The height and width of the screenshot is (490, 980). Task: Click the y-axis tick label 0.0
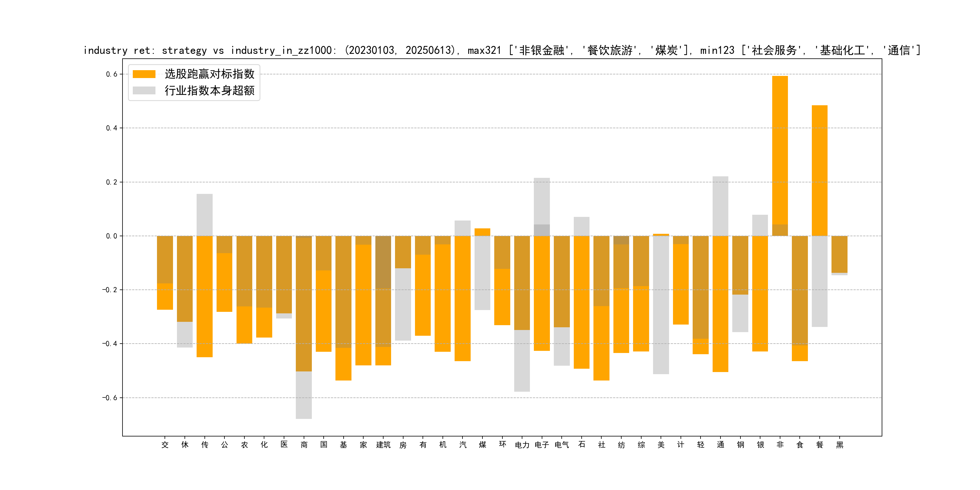tap(112, 236)
